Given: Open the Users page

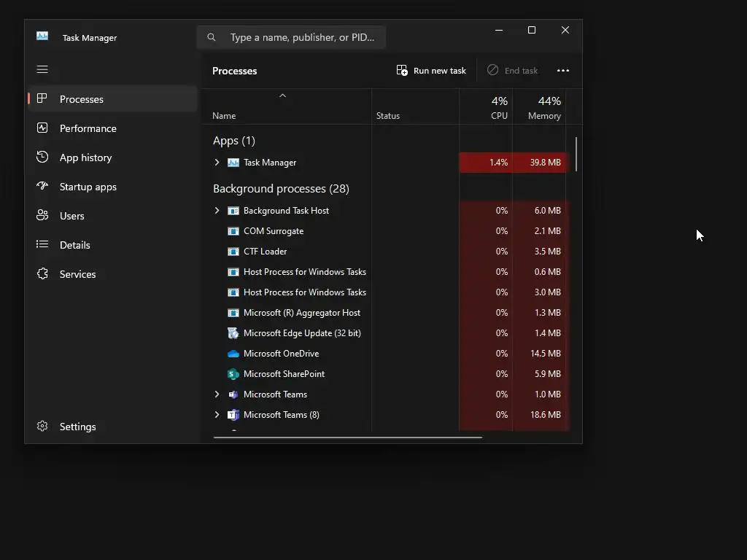Looking at the screenshot, I should [x=112, y=215].
